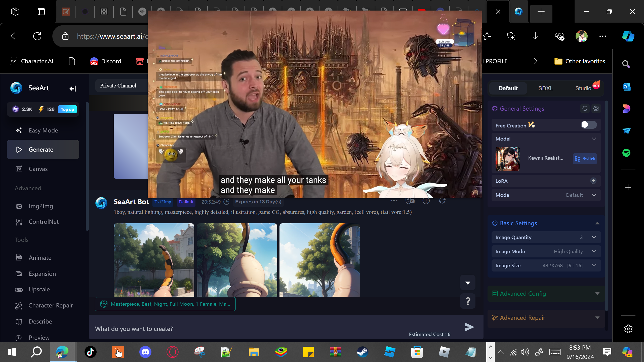Screen dimensions: 644x362
Task: Open message more-options ellipsis
Action: coord(394,201)
